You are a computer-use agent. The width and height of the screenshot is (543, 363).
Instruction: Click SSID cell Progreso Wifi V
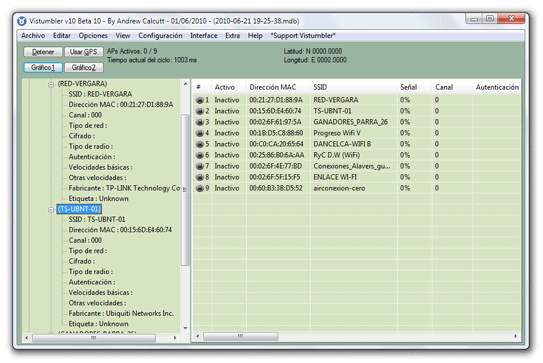(x=337, y=133)
